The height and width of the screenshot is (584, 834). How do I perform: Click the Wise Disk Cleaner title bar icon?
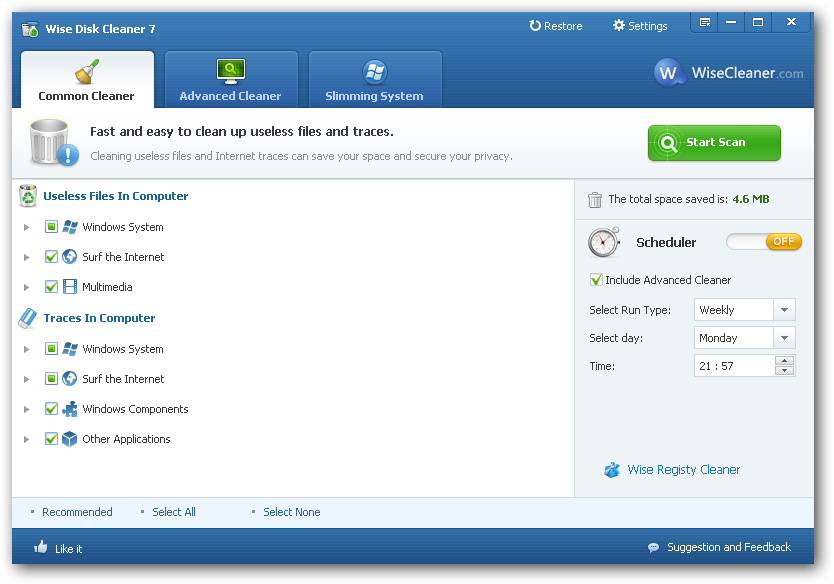pos(30,29)
